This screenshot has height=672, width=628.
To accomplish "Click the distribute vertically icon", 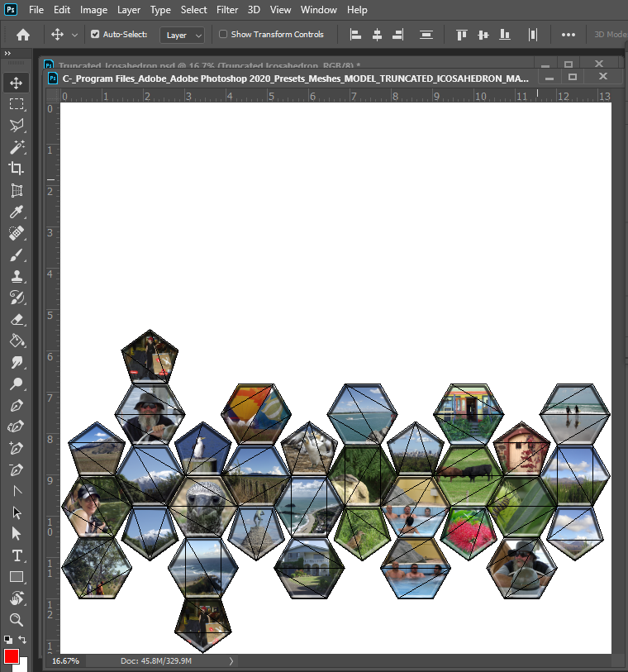I will tap(426, 35).
